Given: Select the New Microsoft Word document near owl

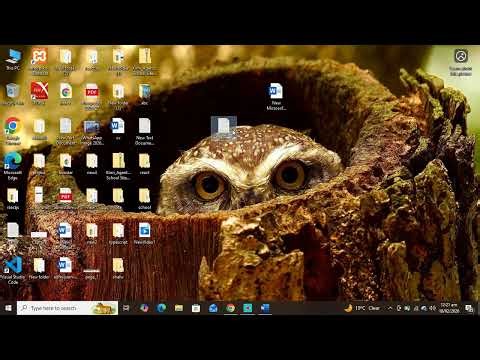Looking at the screenshot, I should pyautogui.click(x=276, y=96).
